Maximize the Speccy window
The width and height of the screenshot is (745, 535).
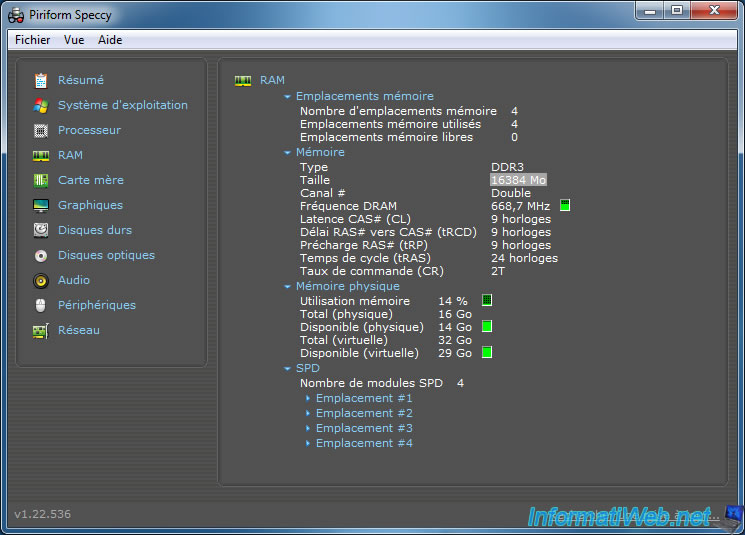point(677,10)
